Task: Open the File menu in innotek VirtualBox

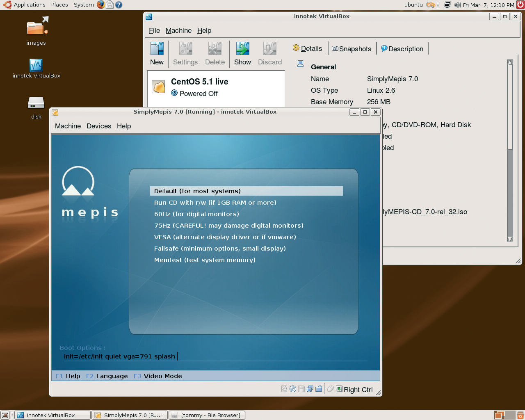Action: point(154,30)
